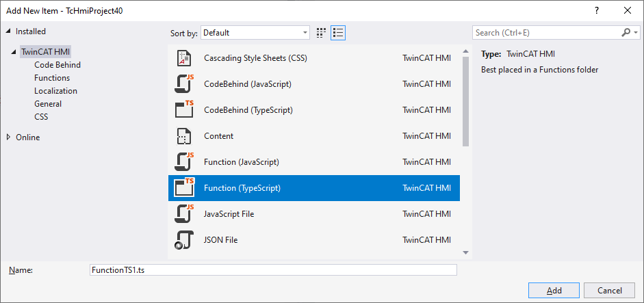Select the CodeBehind (JavaScript) label

coord(248,84)
